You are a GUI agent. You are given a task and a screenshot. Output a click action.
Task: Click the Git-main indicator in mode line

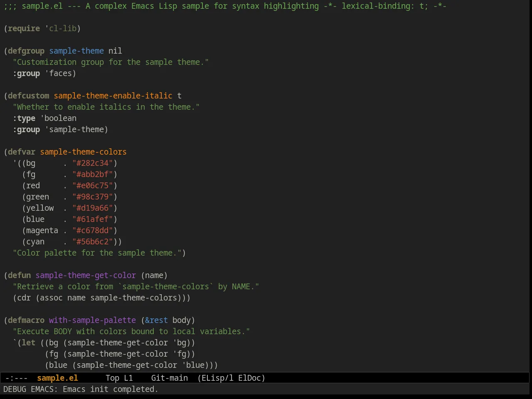[170, 378]
